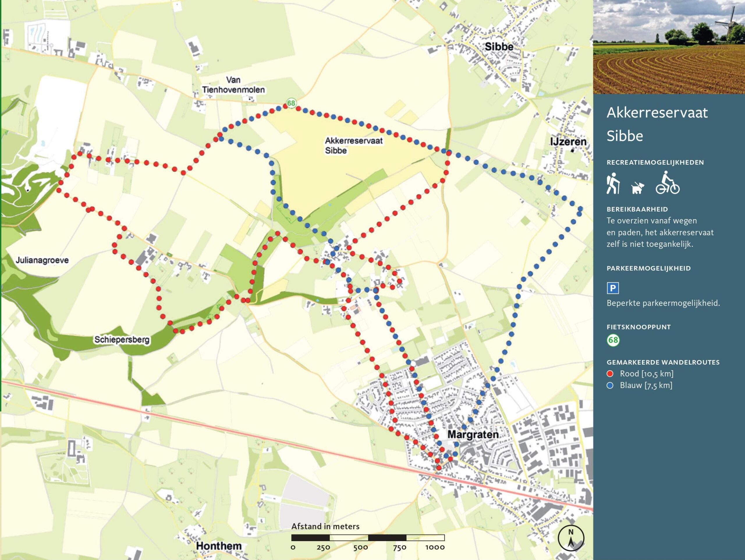
Task: Click the blue parking P icon
Action: [613, 288]
